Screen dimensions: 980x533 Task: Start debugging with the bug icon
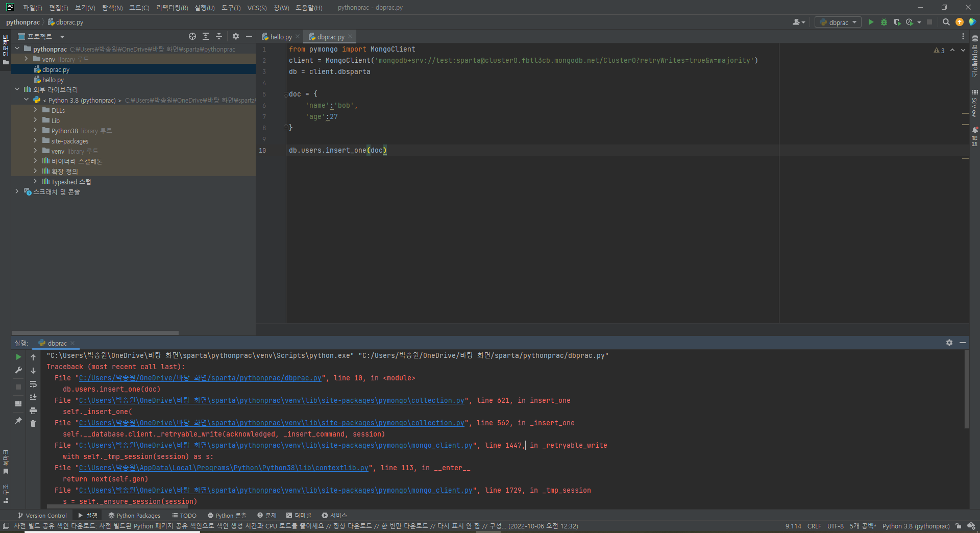(x=884, y=22)
